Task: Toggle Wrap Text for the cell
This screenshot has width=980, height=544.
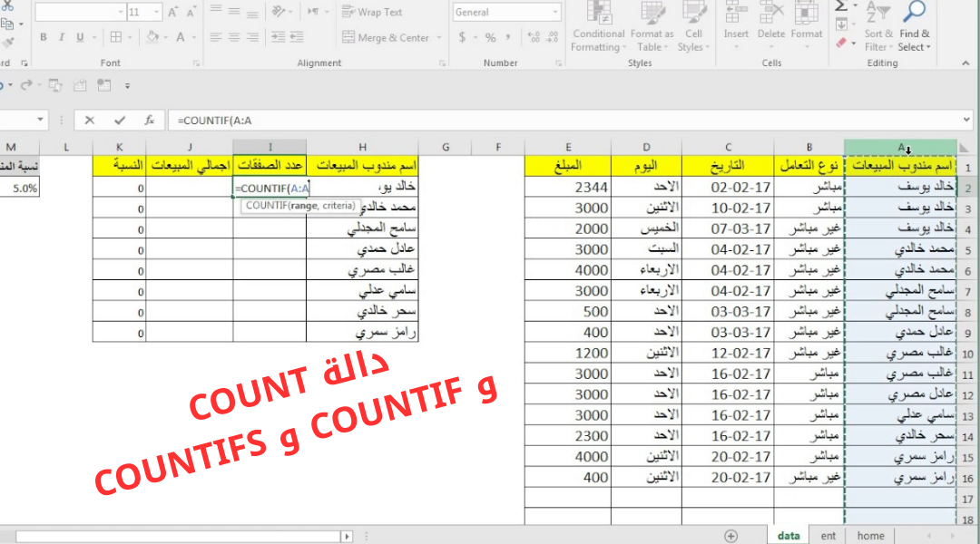Action: [x=371, y=12]
